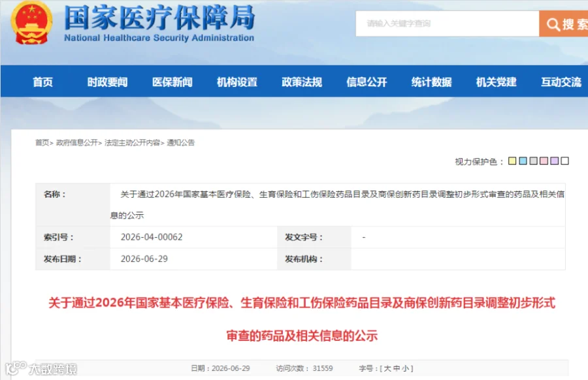Open the 机构设置 navigation item

(x=237, y=82)
